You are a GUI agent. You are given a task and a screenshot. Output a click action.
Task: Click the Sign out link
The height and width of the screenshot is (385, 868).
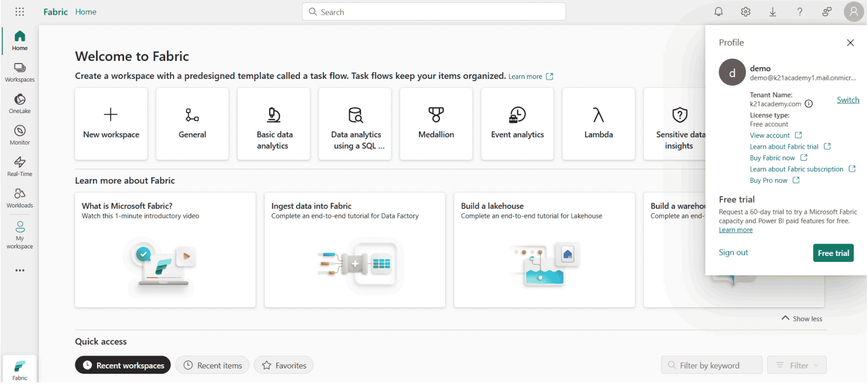(733, 252)
